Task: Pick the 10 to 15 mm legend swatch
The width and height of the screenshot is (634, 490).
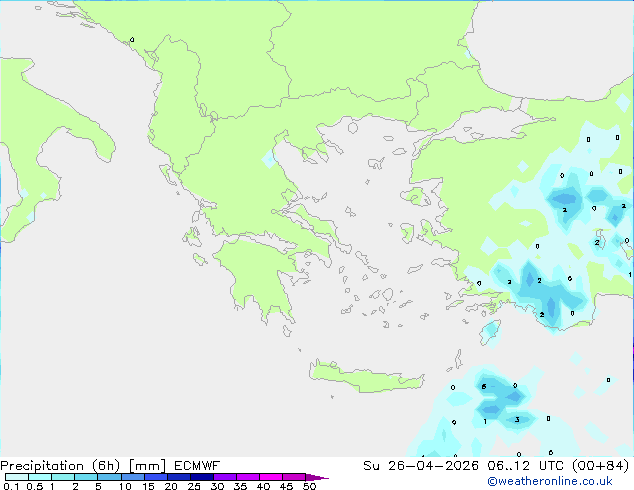Action: tap(133, 477)
